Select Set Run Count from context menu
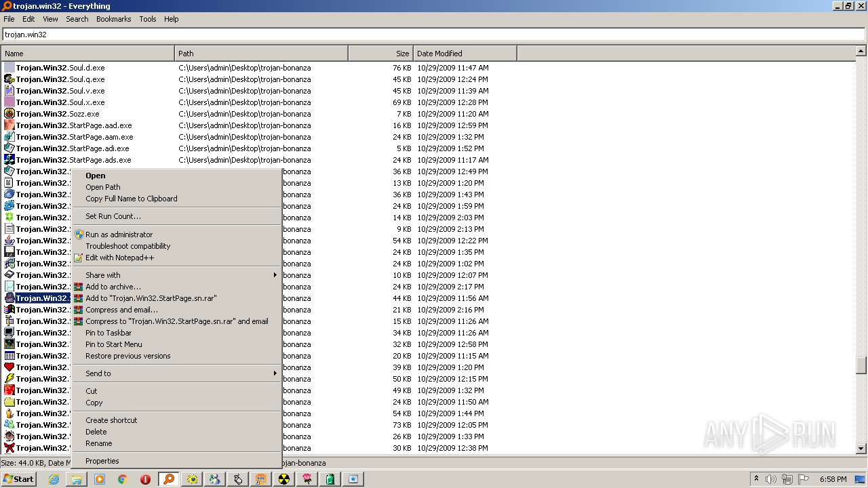The height and width of the screenshot is (488, 868). [176, 216]
